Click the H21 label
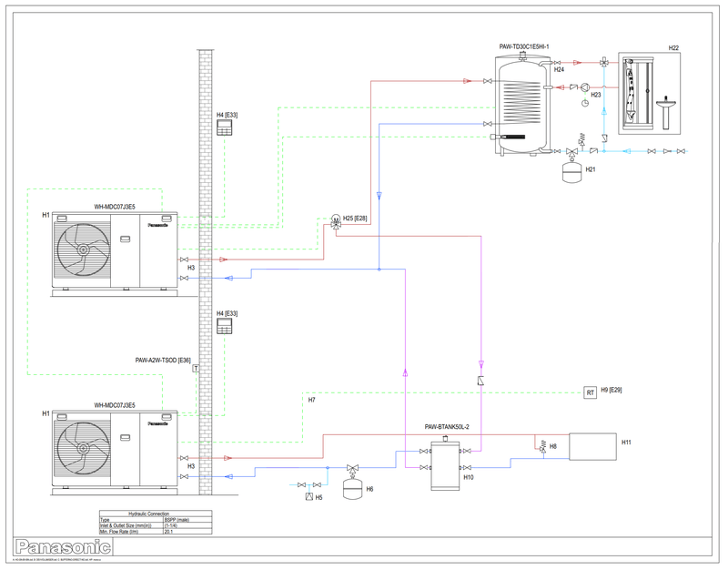The width and height of the screenshot is (728, 570). coord(590,169)
